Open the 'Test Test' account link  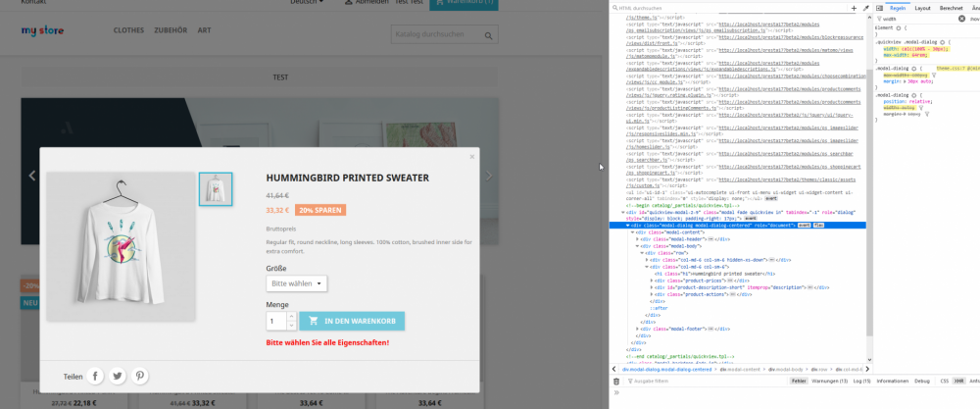409,2
